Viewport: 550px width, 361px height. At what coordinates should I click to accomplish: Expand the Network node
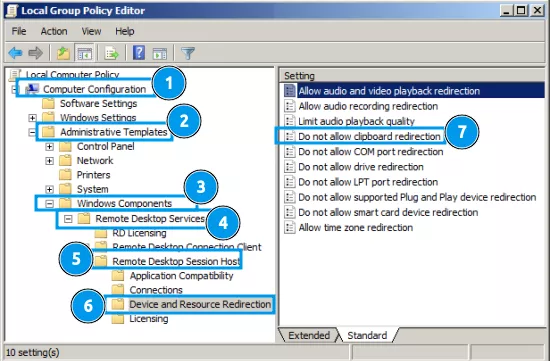[49, 161]
